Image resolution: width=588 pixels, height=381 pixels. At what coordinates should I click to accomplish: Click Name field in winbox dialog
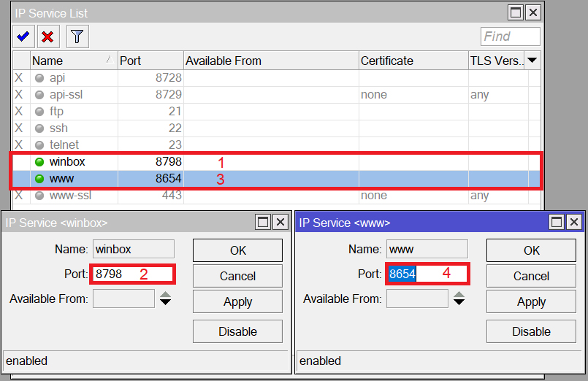(134, 249)
